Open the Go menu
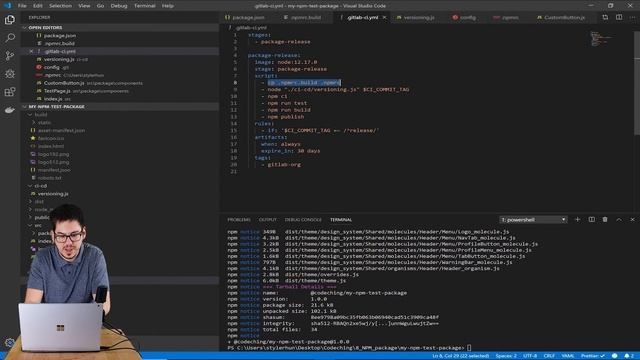 click(x=100, y=6)
